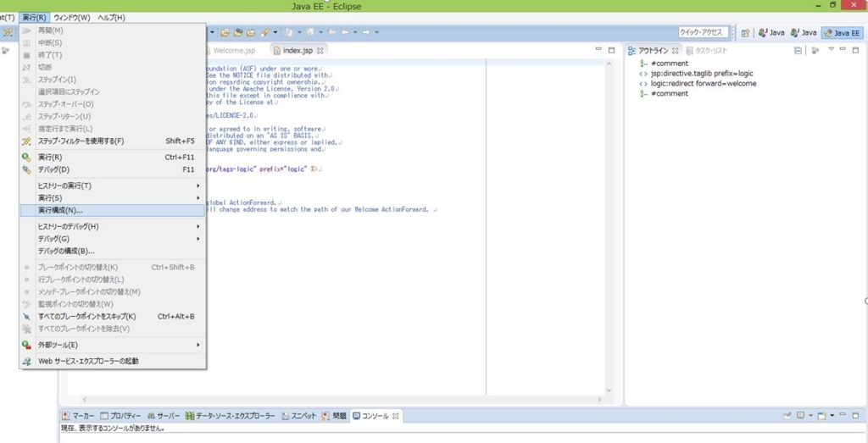Switch to the first Java perspective
The image size is (868, 443).
pos(771,33)
